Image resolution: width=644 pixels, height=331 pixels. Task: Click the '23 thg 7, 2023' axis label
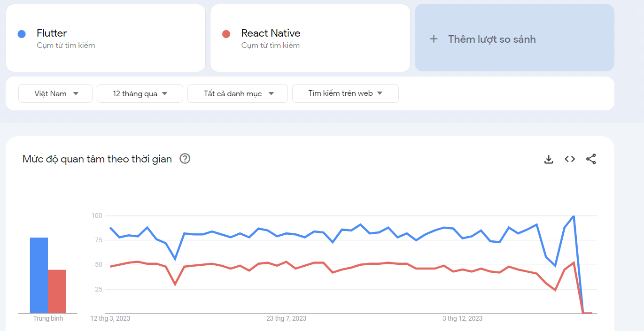click(287, 318)
